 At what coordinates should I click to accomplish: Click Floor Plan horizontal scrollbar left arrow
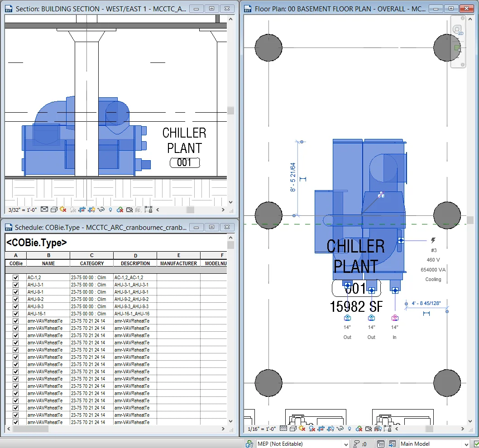(397, 429)
